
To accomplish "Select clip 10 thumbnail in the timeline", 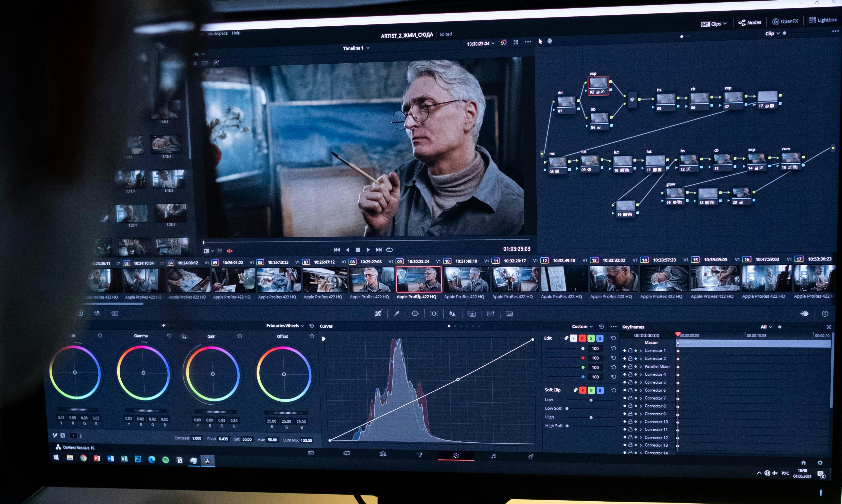I will point(467,279).
